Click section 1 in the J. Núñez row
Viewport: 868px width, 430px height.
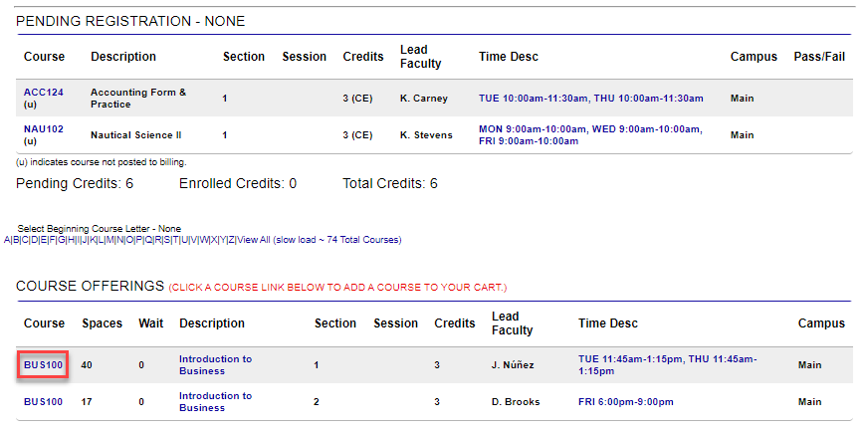[x=317, y=365]
